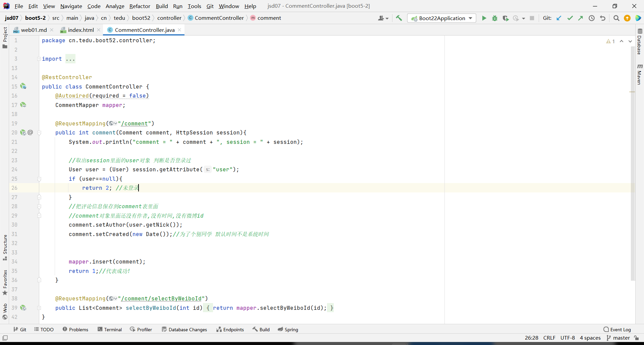The width and height of the screenshot is (644, 345).
Task: Change 4 spaces indent setting
Action: (x=590, y=338)
